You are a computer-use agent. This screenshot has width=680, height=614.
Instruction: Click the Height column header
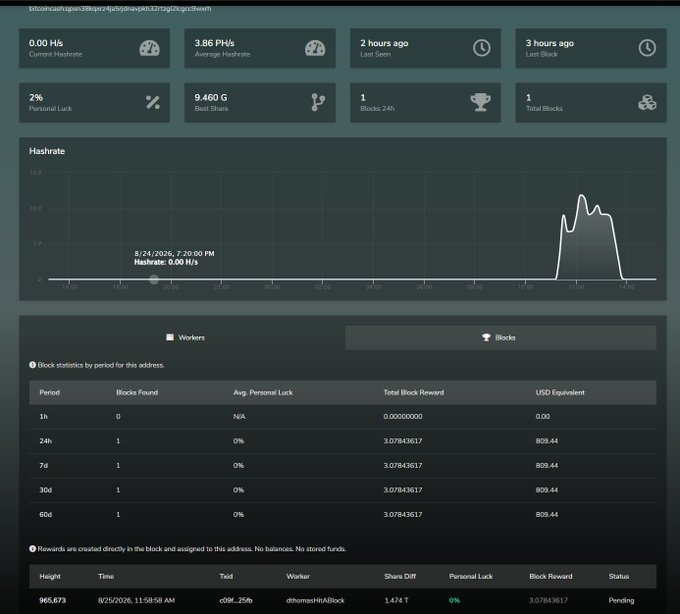tap(50, 576)
